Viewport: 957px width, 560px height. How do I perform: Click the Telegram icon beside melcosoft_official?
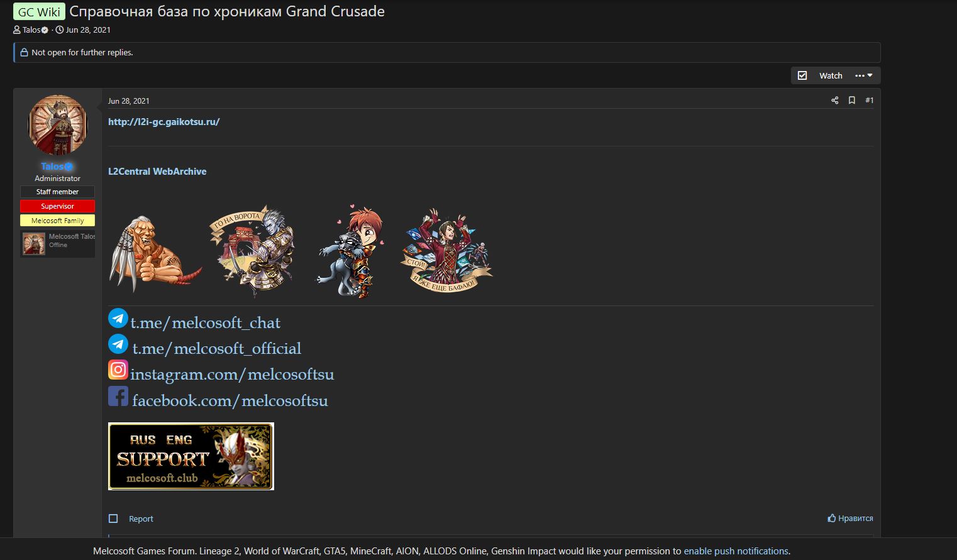click(x=118, y=344)
